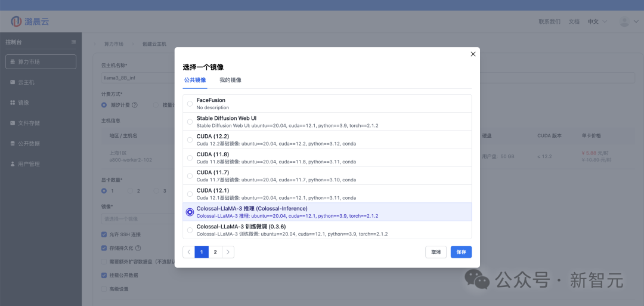Click the 文件存储 sidebar icon
Screen dimensions: 644x306
tap(13, 123)
